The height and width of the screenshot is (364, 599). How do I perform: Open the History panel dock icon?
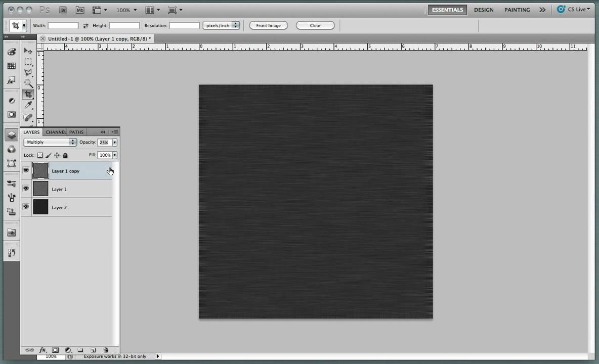[12, 253]
